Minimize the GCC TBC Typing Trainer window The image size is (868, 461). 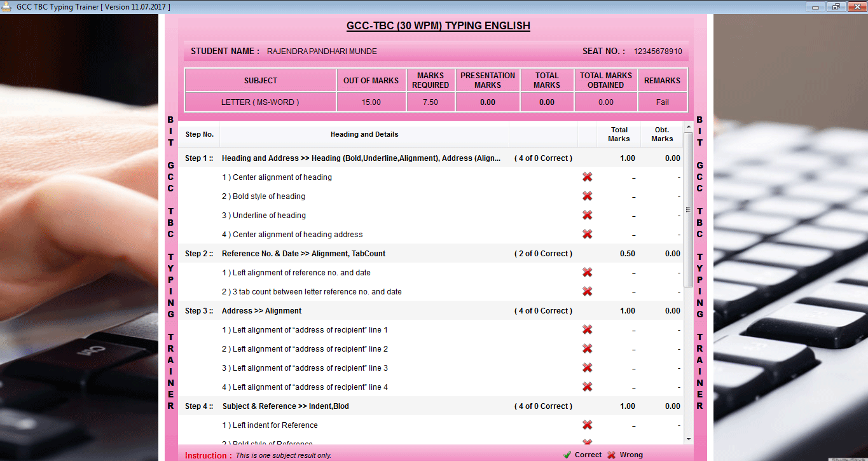pyautogui.click(x=816, y=7)
